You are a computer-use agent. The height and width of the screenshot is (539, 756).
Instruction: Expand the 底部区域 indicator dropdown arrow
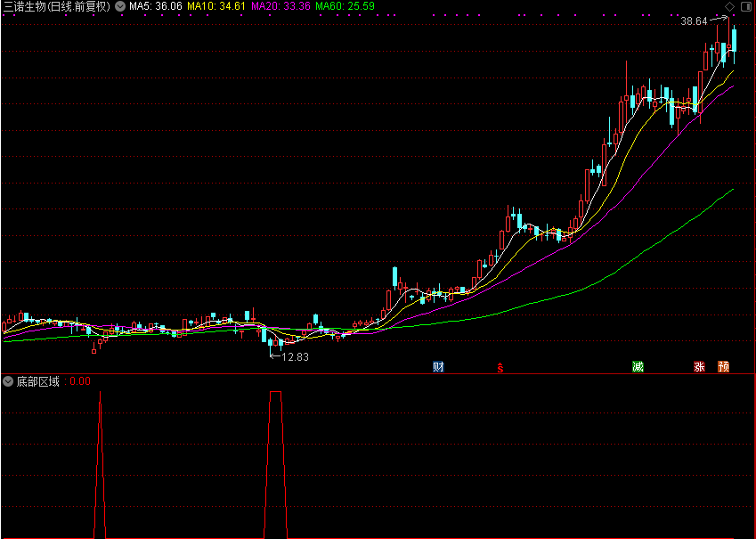pos(8,381)
